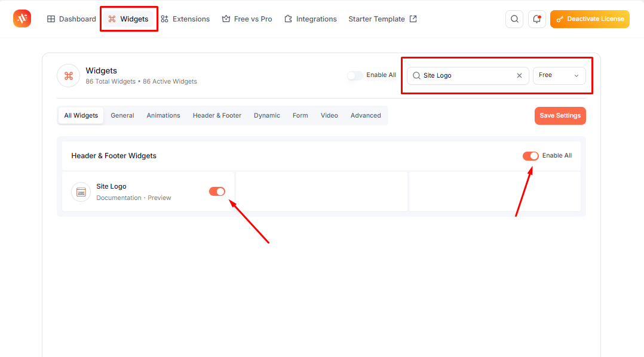Switch to the Advanced tab
Screen dimensions: 644x357
click(x=366, y=116)
